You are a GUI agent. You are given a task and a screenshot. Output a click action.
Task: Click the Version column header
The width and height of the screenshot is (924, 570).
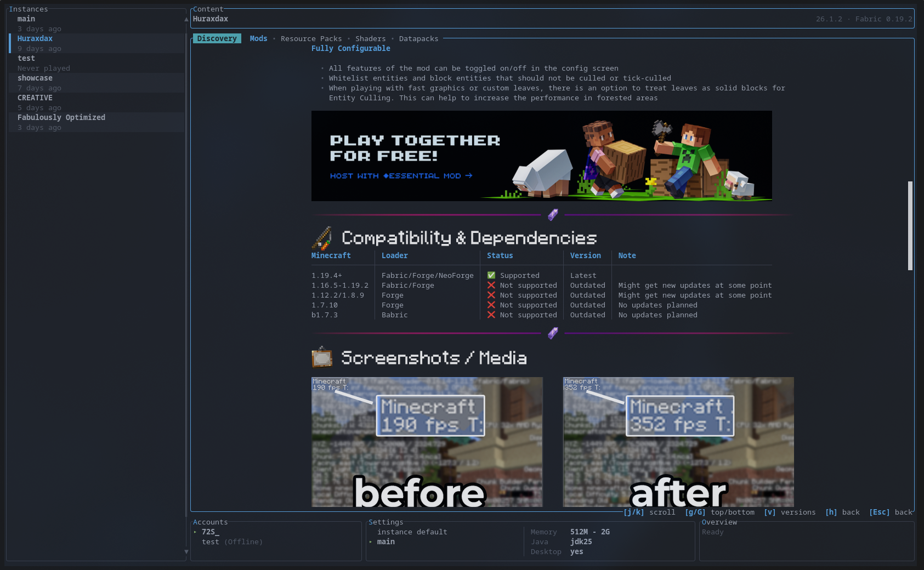pyautogui.click(x=586, y=255)
